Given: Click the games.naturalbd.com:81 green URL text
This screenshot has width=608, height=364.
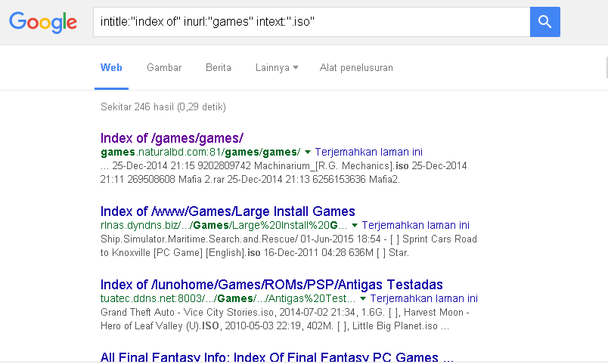Looking at the screenshot, I should click(200, 152).
